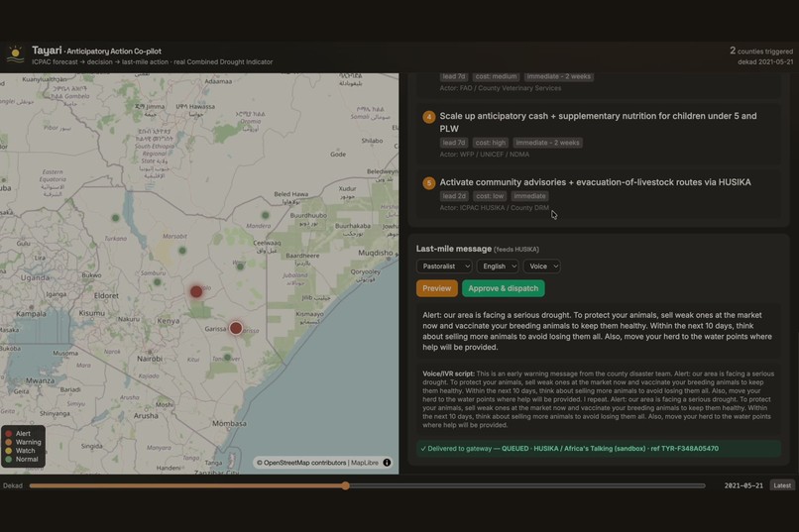Screen dimensions: 799x532
Task: Click the 'immediate' tag on action 5
Action: point(529,196)
